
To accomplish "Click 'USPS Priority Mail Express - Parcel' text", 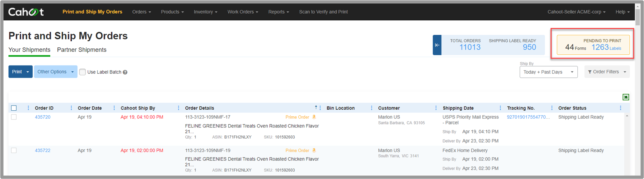I will [x=470, y=120].
